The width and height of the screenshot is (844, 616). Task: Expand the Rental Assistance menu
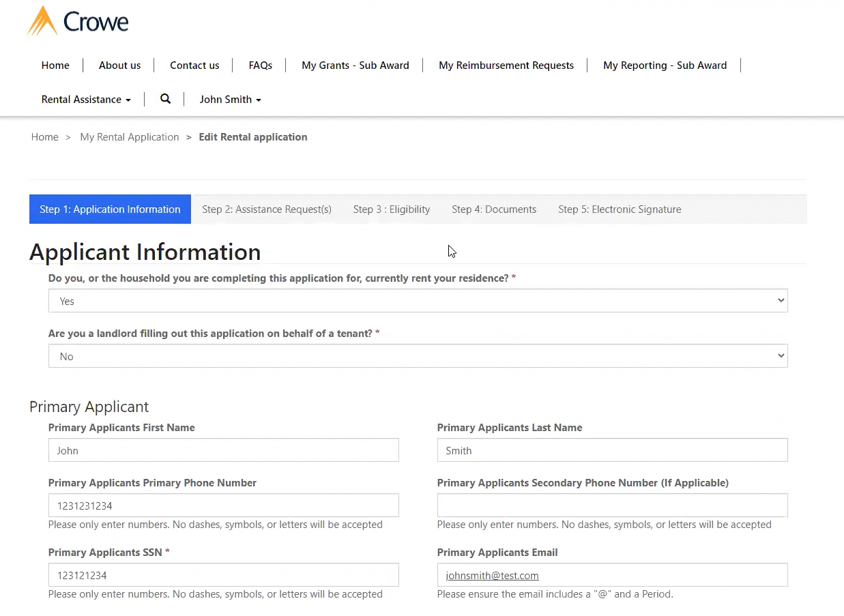(86, 100)
